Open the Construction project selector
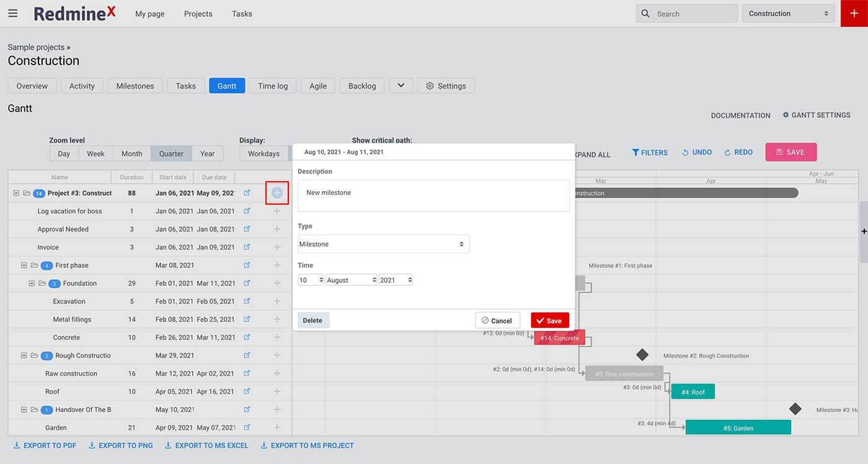Image resolution: width=868 pixels, height=464 pixels. point(789,13)
